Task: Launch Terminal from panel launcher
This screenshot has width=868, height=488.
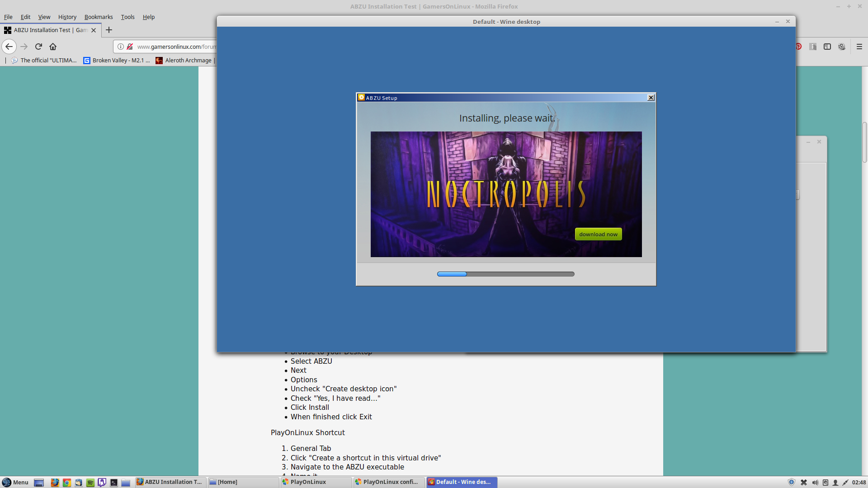Action: 114,483
